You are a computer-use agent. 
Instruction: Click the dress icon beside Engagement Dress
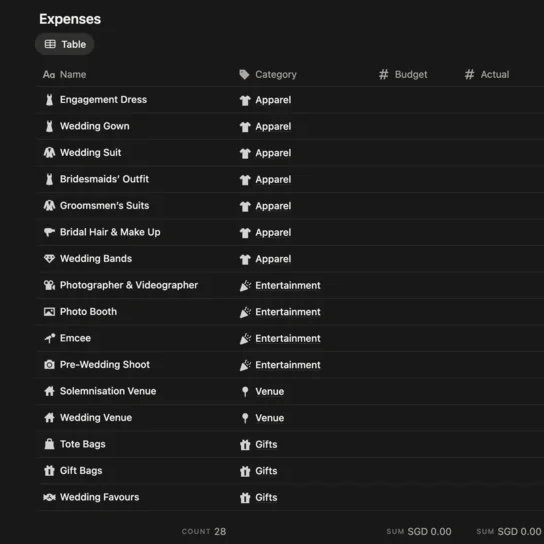tap(49, 100)
